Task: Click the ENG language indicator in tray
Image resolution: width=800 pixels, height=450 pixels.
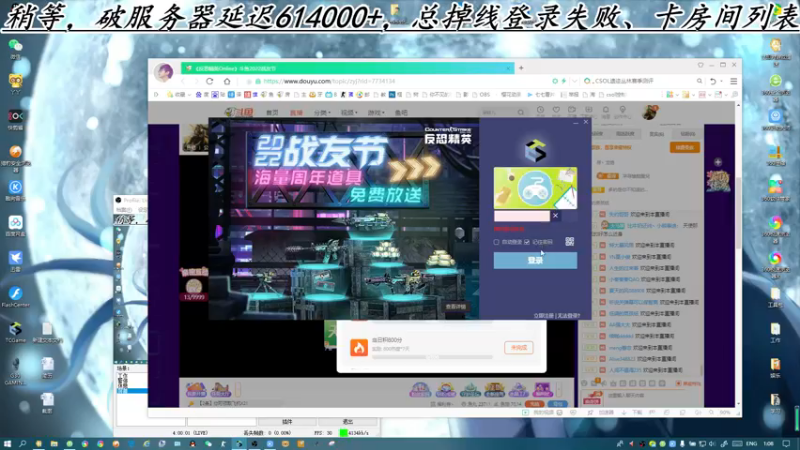Action: [752, 444]
